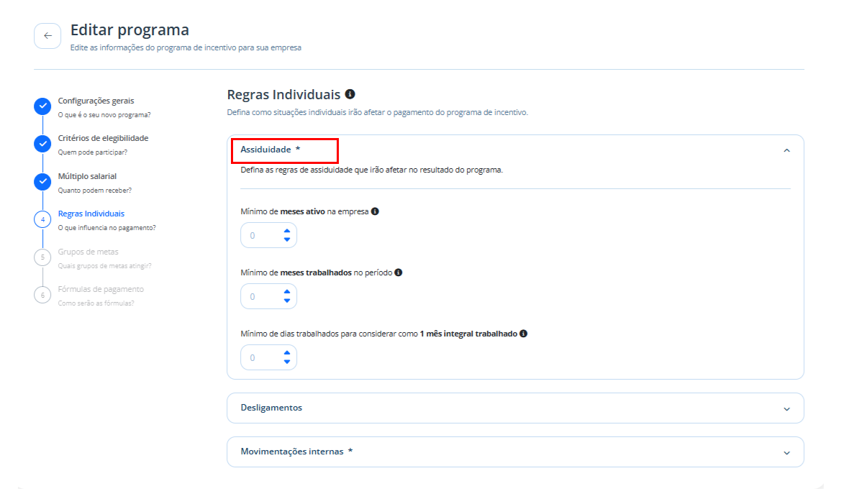This screenshot has height=504, width=841.
Task: Collapse the Assiduidade section chevron
Action: (787, 151)
